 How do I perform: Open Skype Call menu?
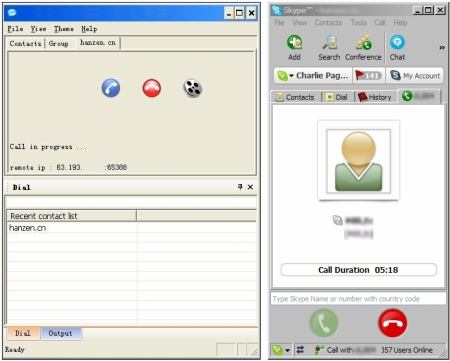[x=380, y=23]
